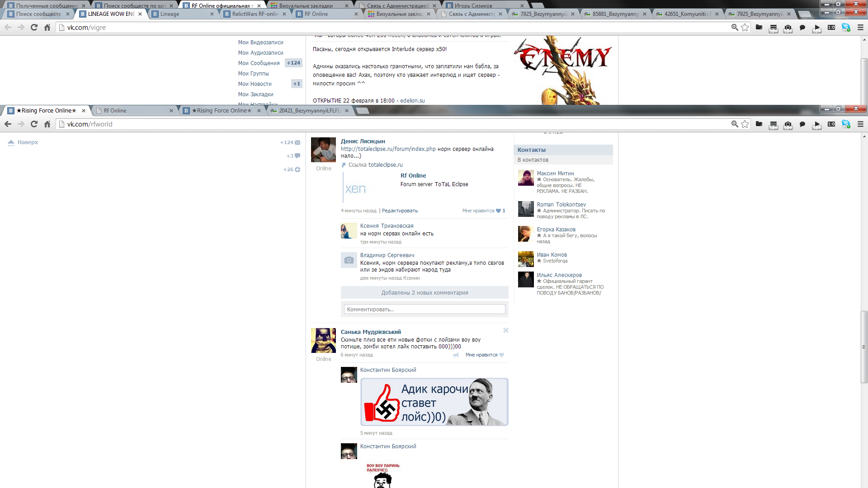Open speech bubble extension in rfworld toolbar
Image resolution: width=868 pixels, height=488 pixels.
click(802, 124)
